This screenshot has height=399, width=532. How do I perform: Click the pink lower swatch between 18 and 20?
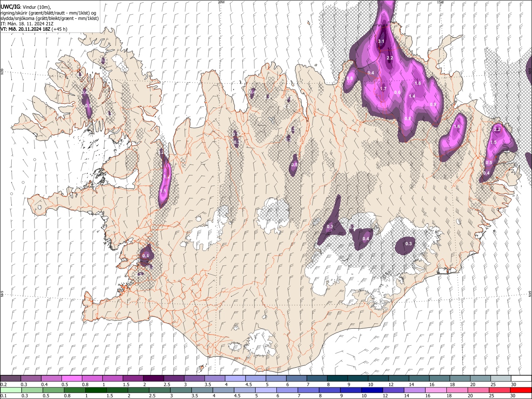[x=457, y=390]
